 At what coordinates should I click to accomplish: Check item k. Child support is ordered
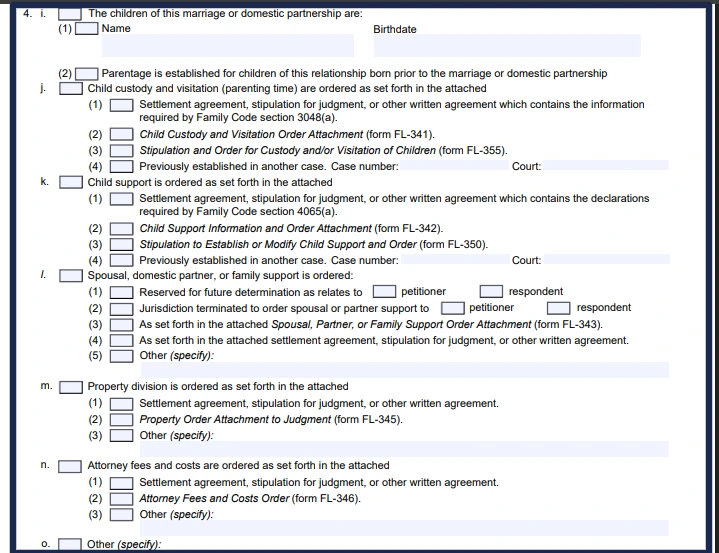71,182
